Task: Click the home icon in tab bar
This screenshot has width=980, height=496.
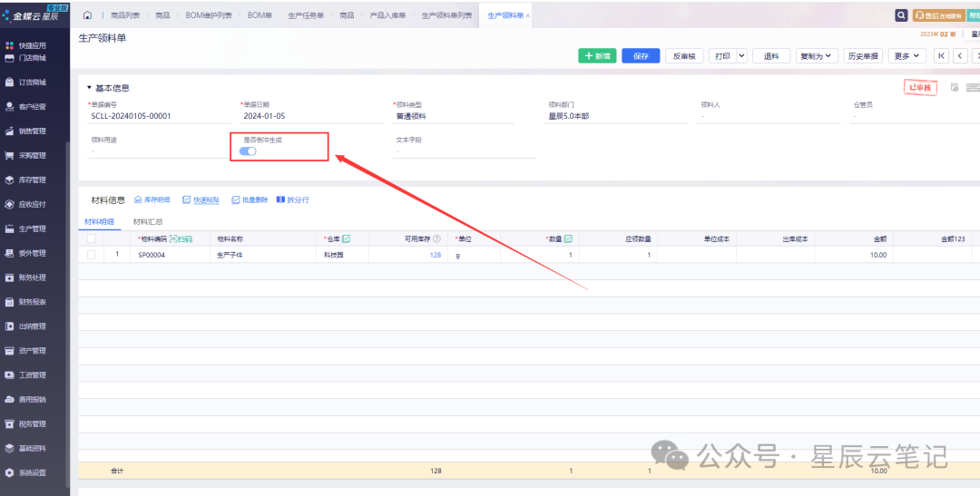Action: 87,15
